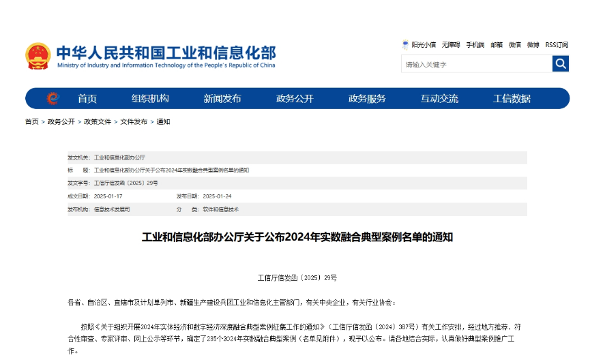This screenshot has width=590, height=364.
Task: Open the 新闻发布 navigation menu item
Action: click(x=222, y=99)
